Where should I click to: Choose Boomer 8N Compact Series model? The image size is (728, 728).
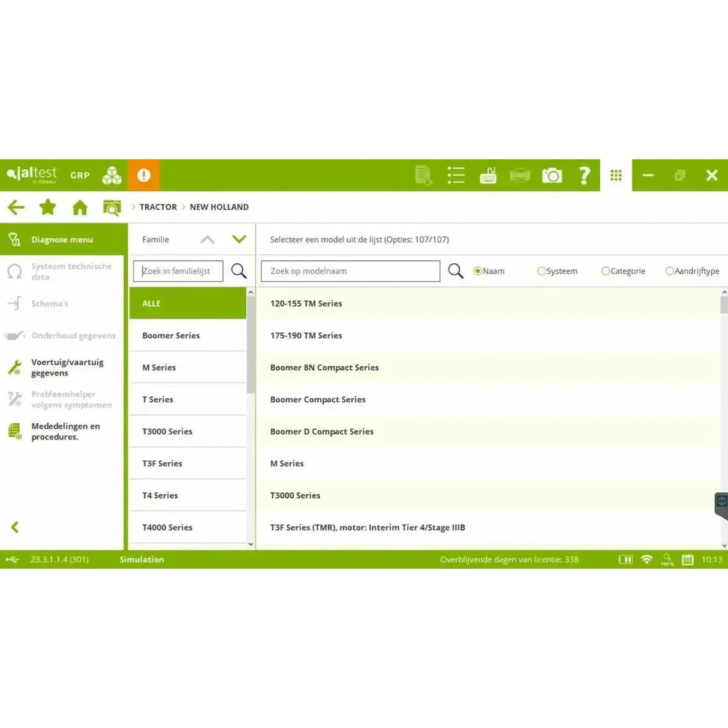[489, 367]
